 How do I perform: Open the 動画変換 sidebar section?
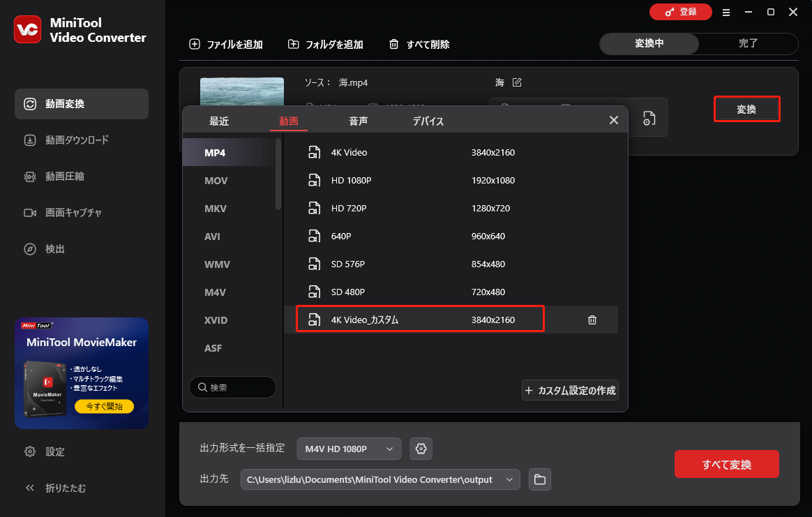(82, 103)
